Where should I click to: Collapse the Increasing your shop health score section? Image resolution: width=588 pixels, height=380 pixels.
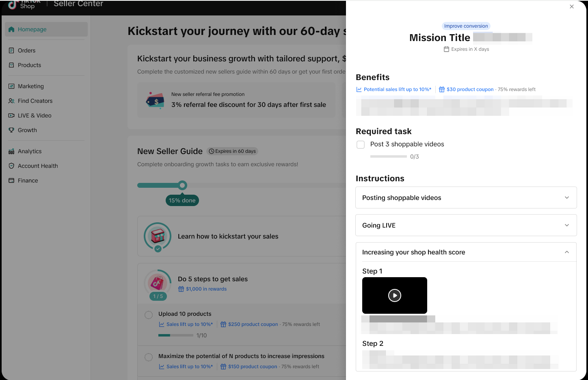(566, 252)
